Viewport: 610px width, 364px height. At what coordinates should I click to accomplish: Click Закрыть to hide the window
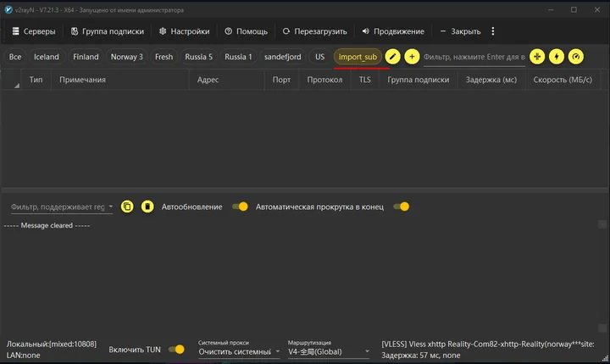[460, 31]
